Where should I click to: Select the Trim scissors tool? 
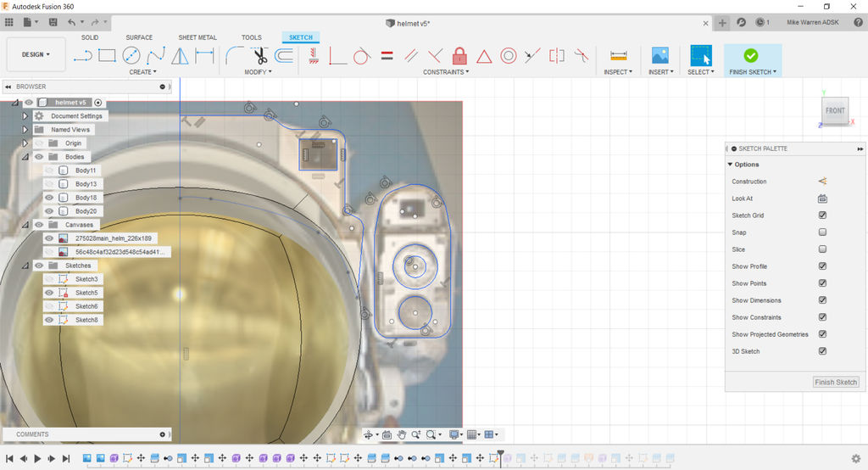click(x=259, y=55)
